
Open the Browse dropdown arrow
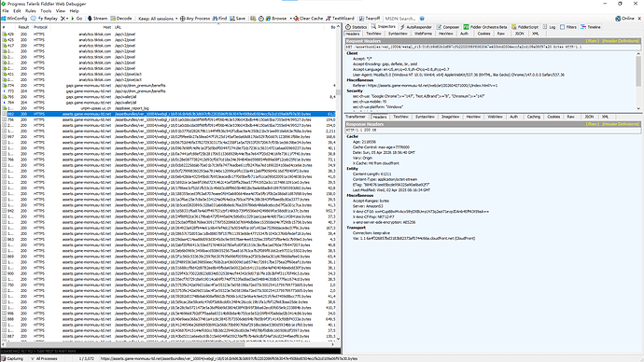coord(290,19)
